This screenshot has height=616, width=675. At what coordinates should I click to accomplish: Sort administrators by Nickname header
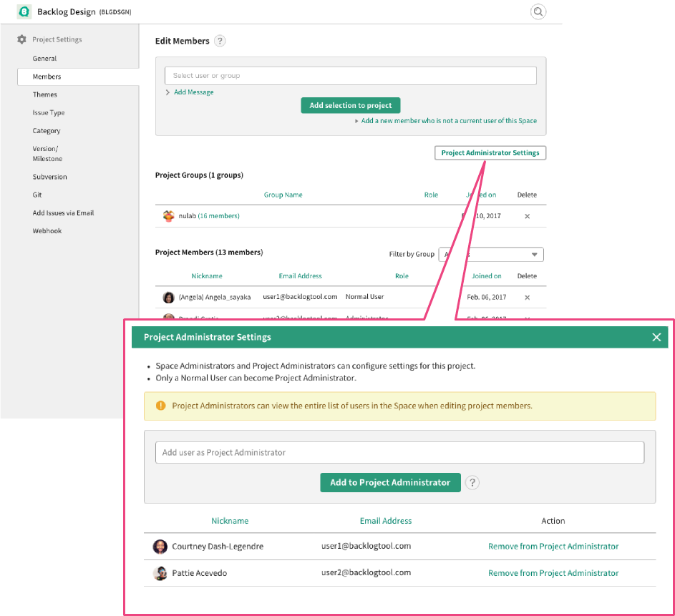click(230, 521)
